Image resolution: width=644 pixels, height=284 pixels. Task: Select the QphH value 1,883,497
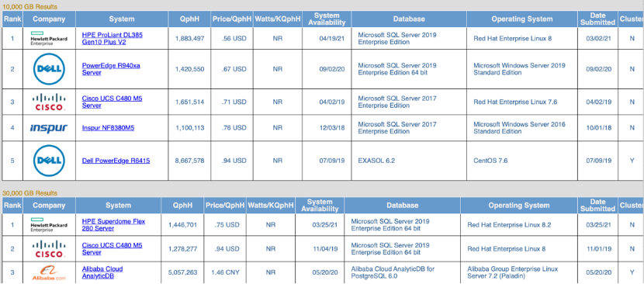pos(189,38)
